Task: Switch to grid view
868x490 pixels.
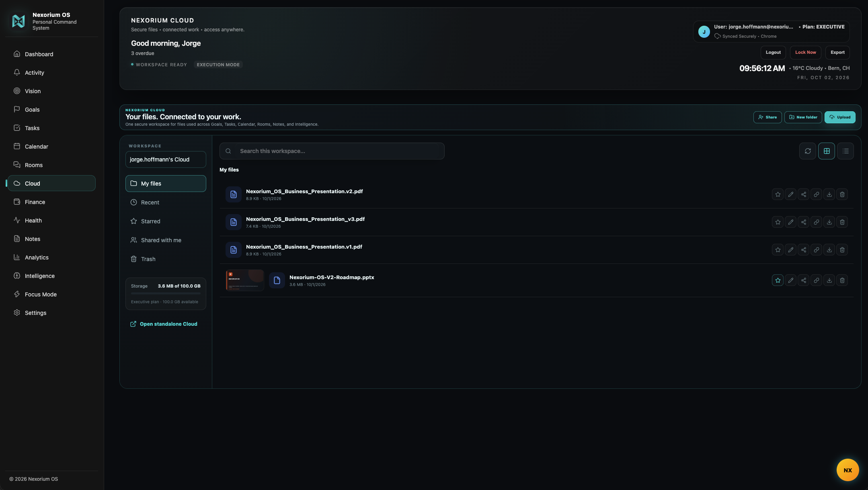Action: (826, 151)
